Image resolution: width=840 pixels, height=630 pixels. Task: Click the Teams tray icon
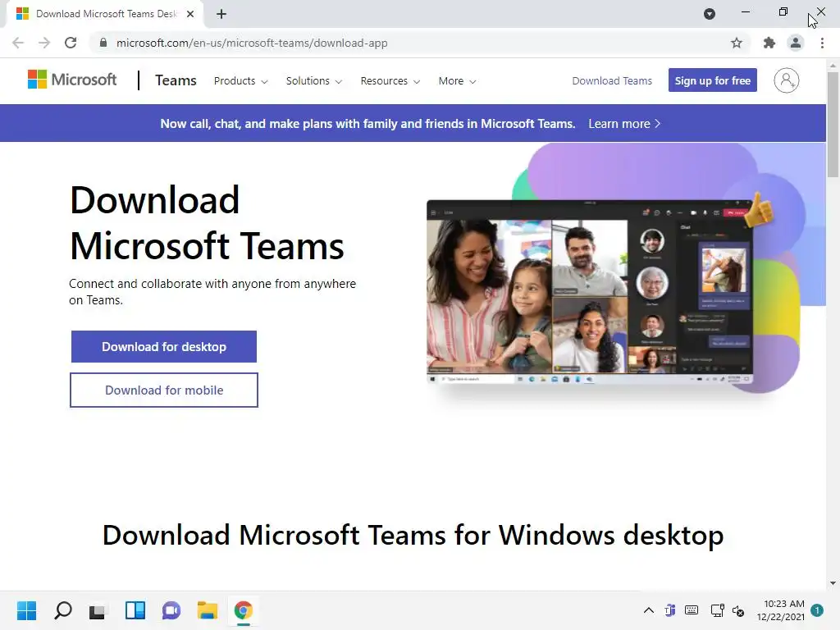pyautogui.click(x=669, y=610)
